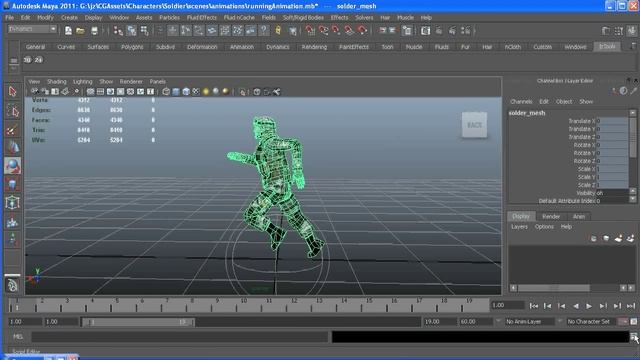
Task: Enable select by object type icon
Action: tap(131, 31)
